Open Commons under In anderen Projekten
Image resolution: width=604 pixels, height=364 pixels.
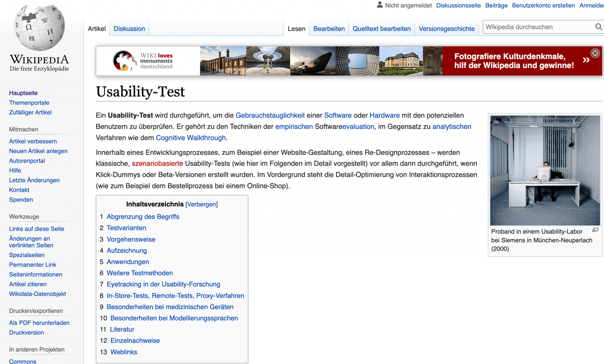(22, 361)
